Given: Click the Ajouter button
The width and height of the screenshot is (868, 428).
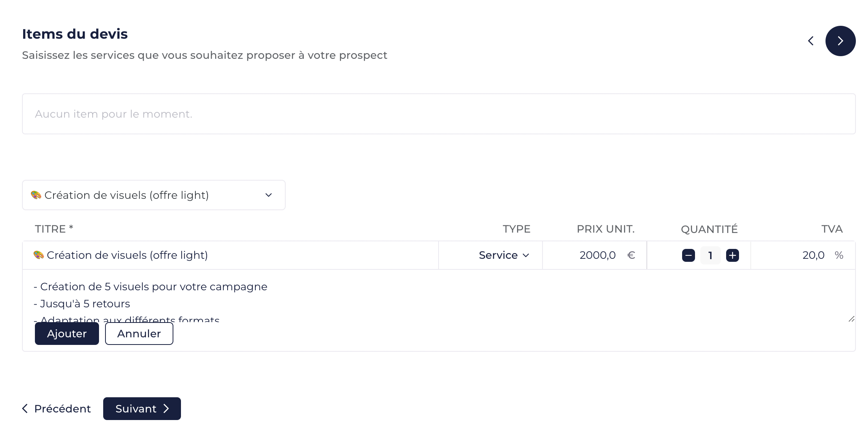Looking at the screenshot, I should coord(67,334).
